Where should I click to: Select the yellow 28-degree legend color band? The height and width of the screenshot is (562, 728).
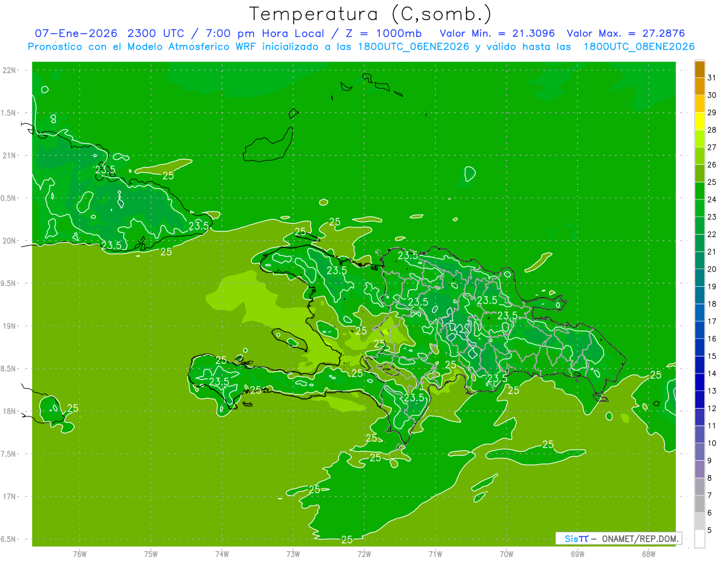(x=699, y=122)
